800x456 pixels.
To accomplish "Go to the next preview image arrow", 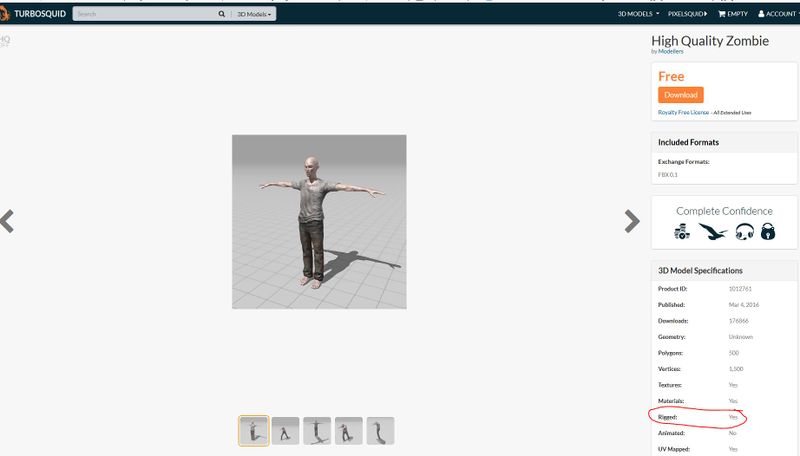I will click(632, 221).
